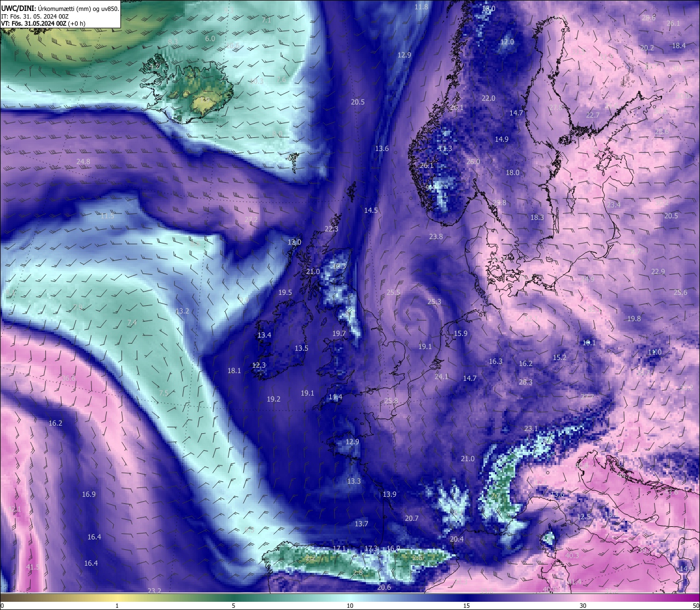Click the 11.8 value at top

point(421,7)
